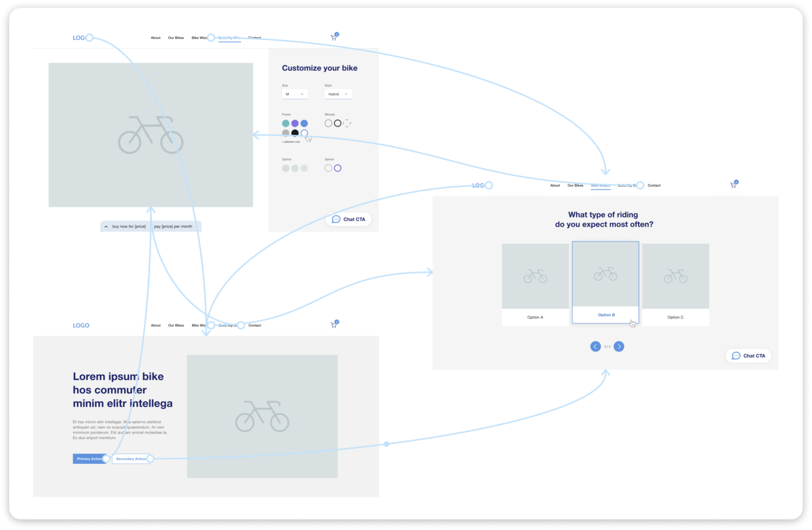The image size is (812, 530).
Task: Pick the blue Frame color
Action: coord(304,123)
